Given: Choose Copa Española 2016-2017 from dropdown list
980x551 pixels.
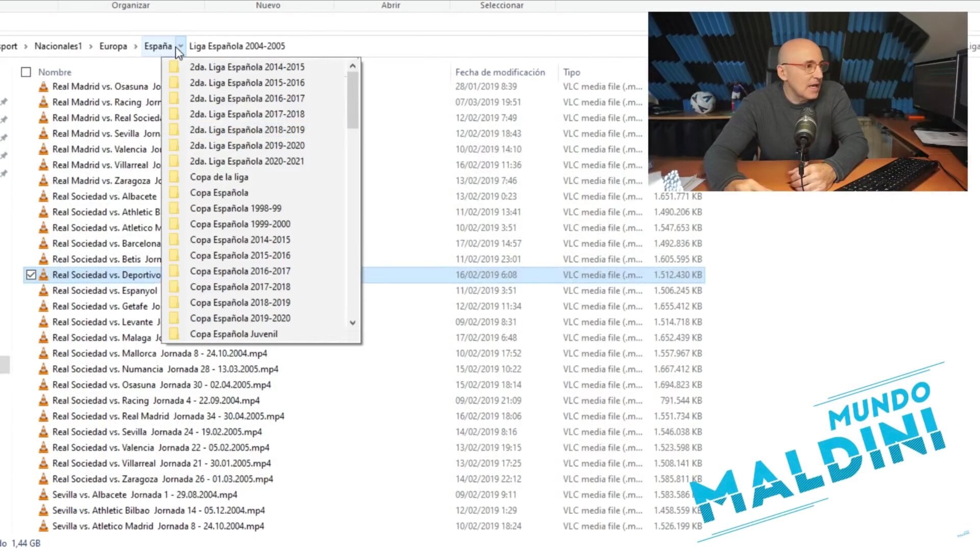Looking at the screenshot, I should [x=240, y=271].
